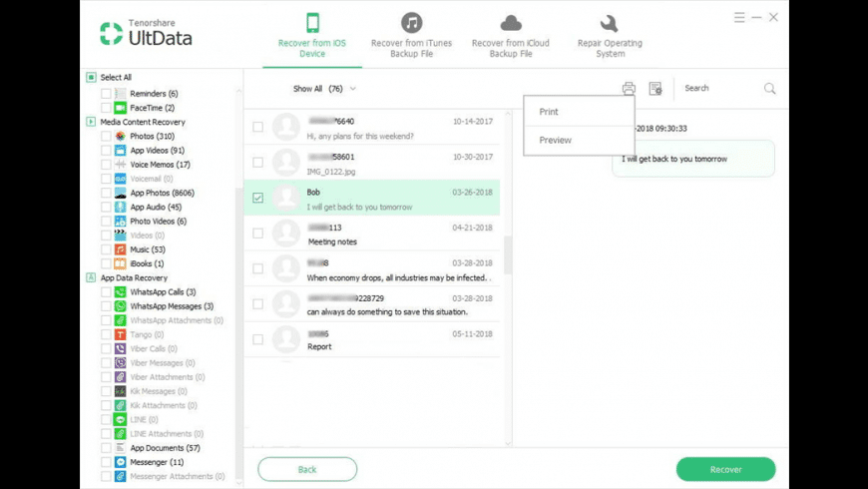Open the Repair Operating System tab
The image size is (868, 489).
[x=610, y=36]
